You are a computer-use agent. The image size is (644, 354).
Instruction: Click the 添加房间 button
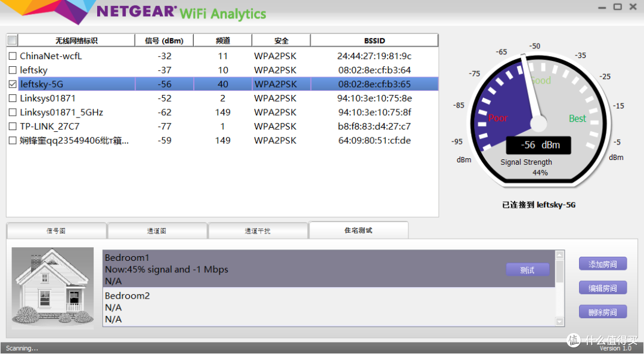click(602, 263)
